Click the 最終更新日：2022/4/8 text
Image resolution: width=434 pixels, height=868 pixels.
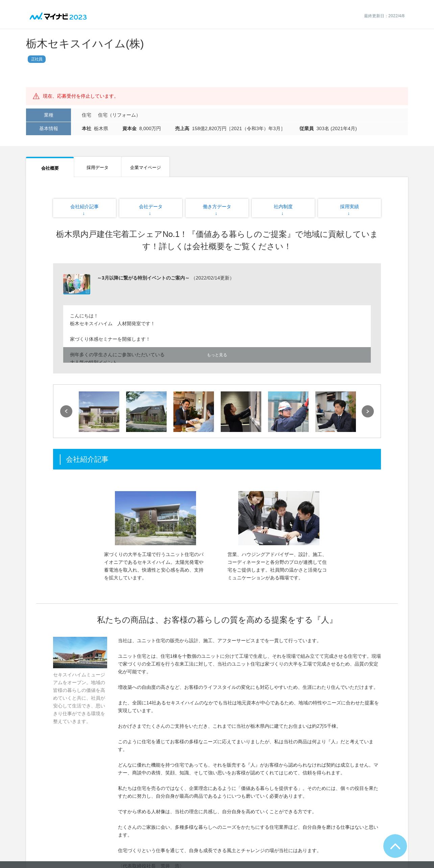click(384, 16)
